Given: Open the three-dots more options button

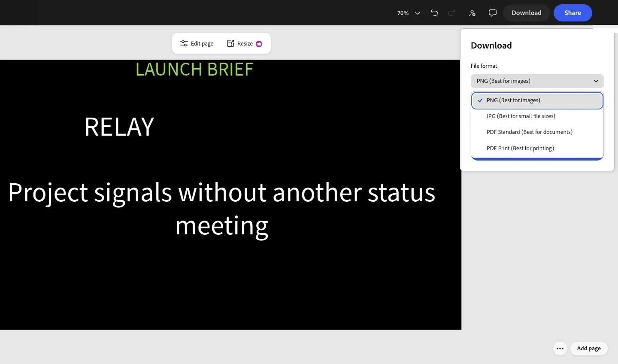Looking at the screenshot, I should coord(560,349).
